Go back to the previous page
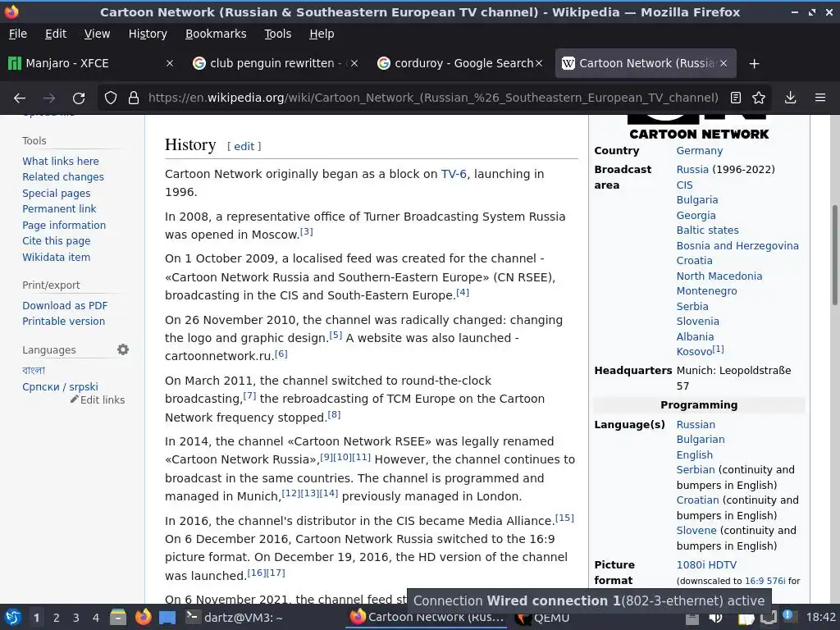 [x=20, y=98]
